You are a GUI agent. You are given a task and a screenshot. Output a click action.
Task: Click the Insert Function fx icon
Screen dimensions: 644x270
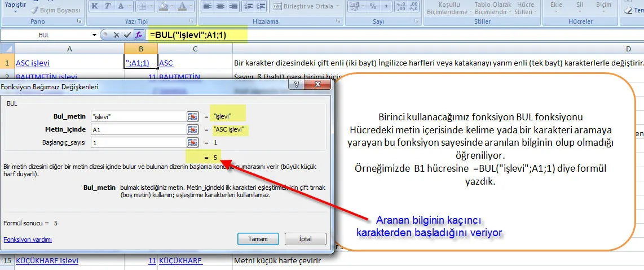(x=139, y=34)
